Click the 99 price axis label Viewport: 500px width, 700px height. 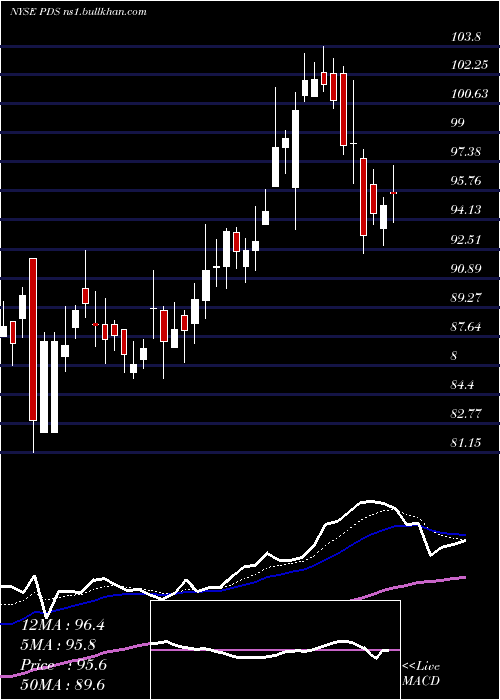(458, 123)
